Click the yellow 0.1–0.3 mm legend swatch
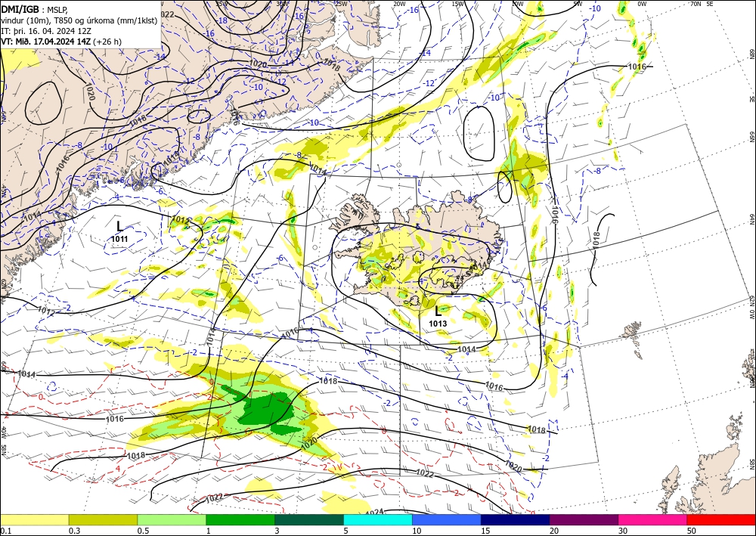 (34, 519)
